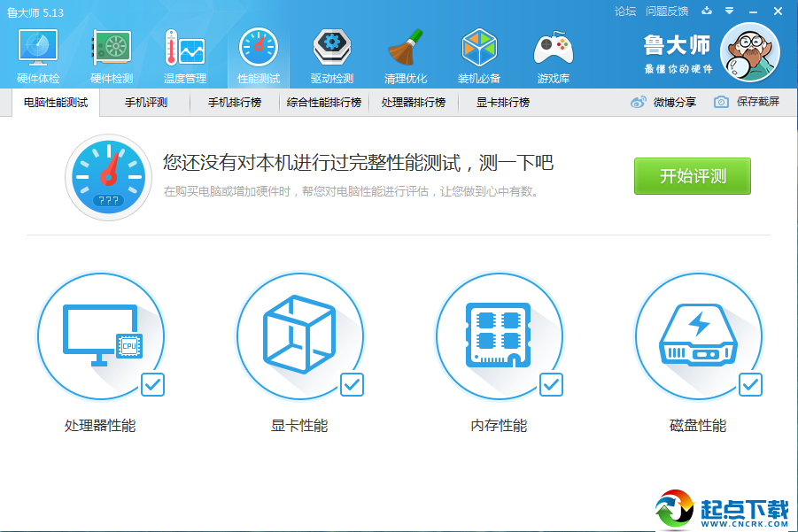Viewport: 798px width, 532px height.
Task: Open 温度管理 temperature management
Action: tap(184, 53)
